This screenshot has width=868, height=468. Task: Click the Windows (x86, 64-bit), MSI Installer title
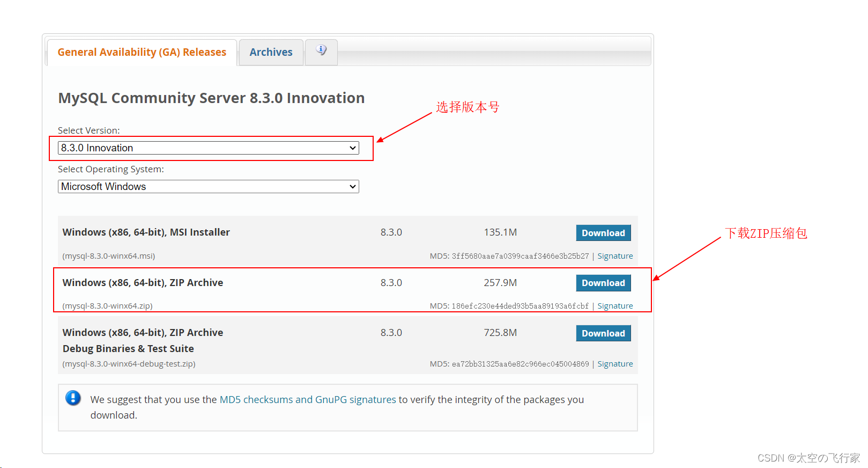pos(146,232)
